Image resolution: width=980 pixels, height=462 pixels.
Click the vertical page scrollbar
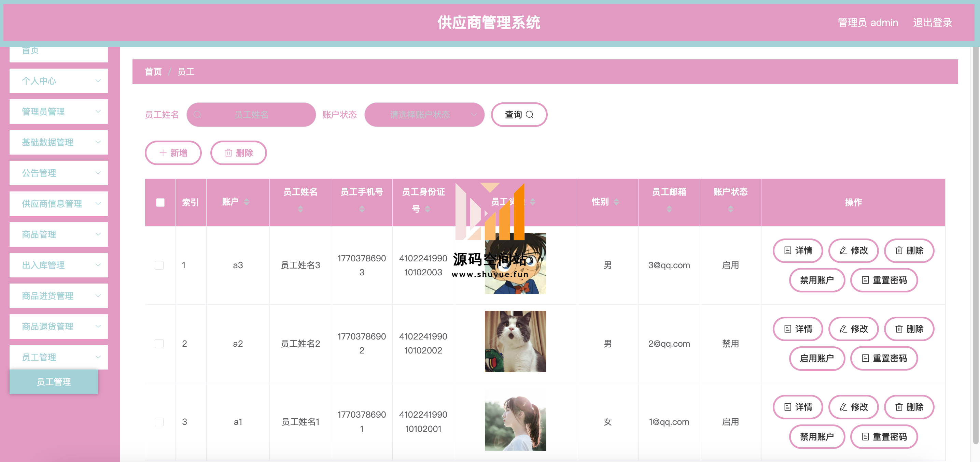coord(976,243)
